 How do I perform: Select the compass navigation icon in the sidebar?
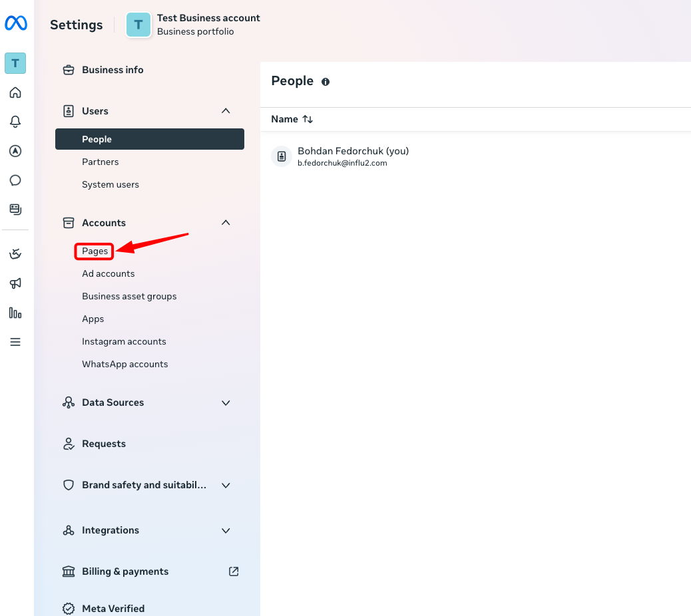tap(15, 151)
